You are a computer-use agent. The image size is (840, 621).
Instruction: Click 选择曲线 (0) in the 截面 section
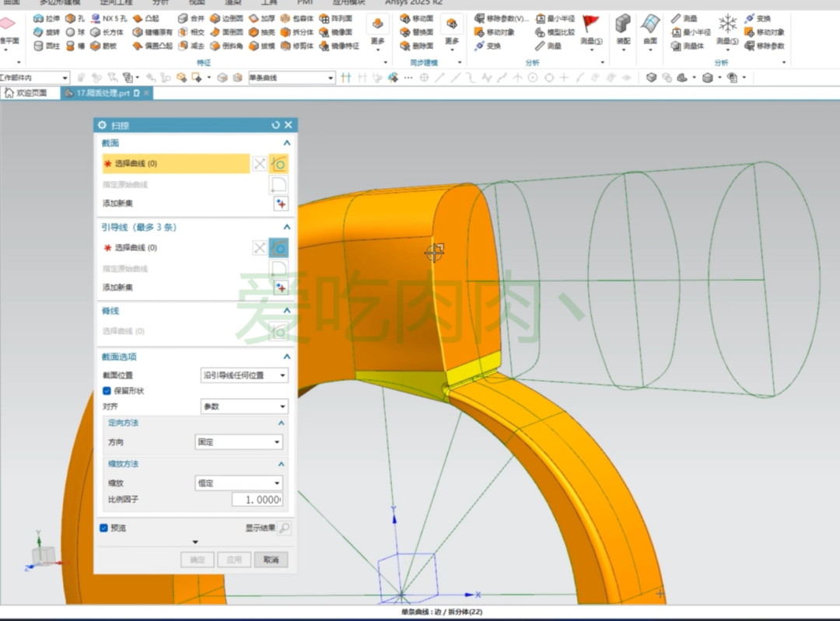[x=176, y=164]
